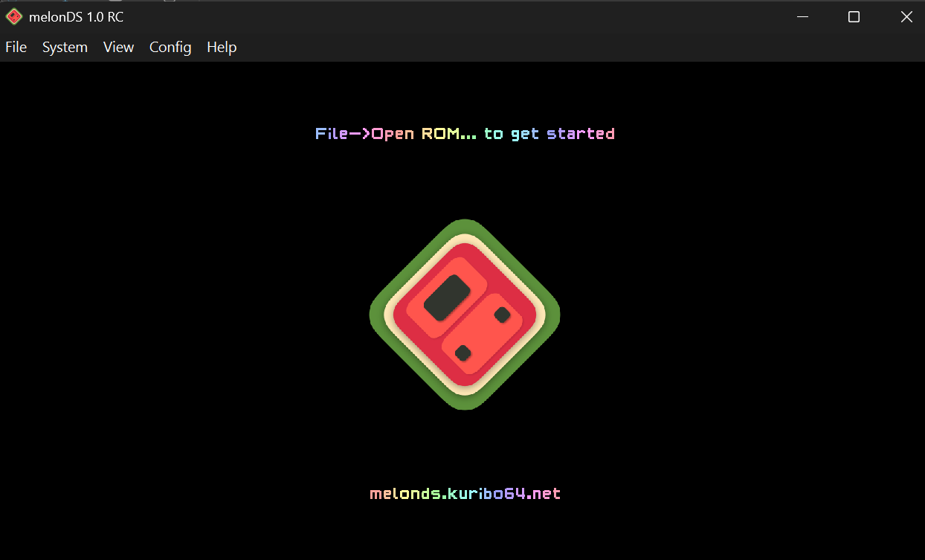Click the large dark screen rectangle on the logo
The width and height of the screenshot is (925, 560).
pos(447,297)
